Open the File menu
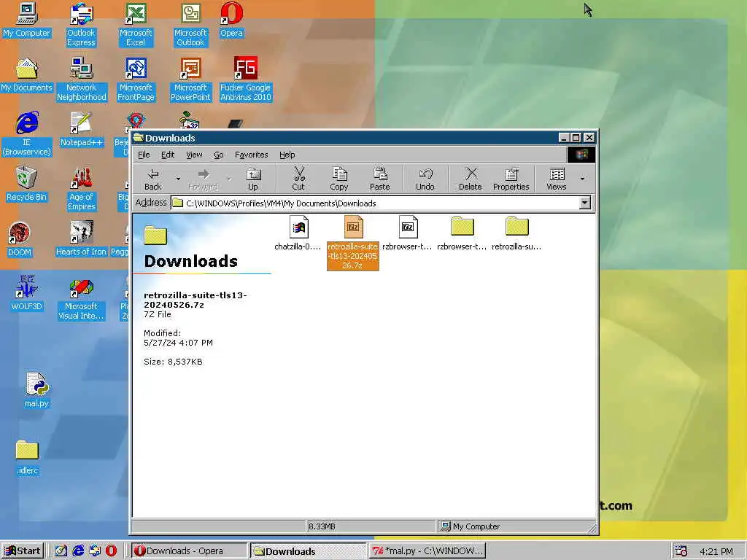747x560 pixels. [x=144, y=155]
